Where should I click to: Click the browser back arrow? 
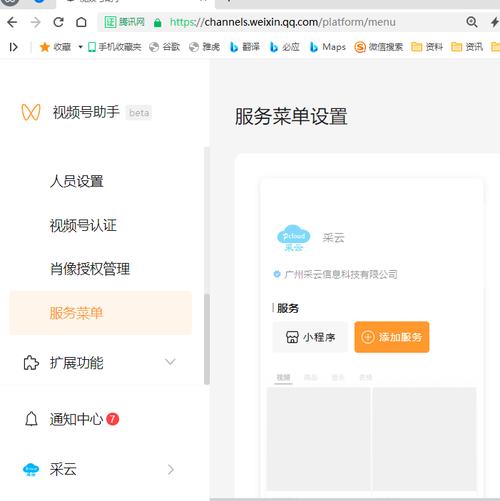click(x=12, y=22)
